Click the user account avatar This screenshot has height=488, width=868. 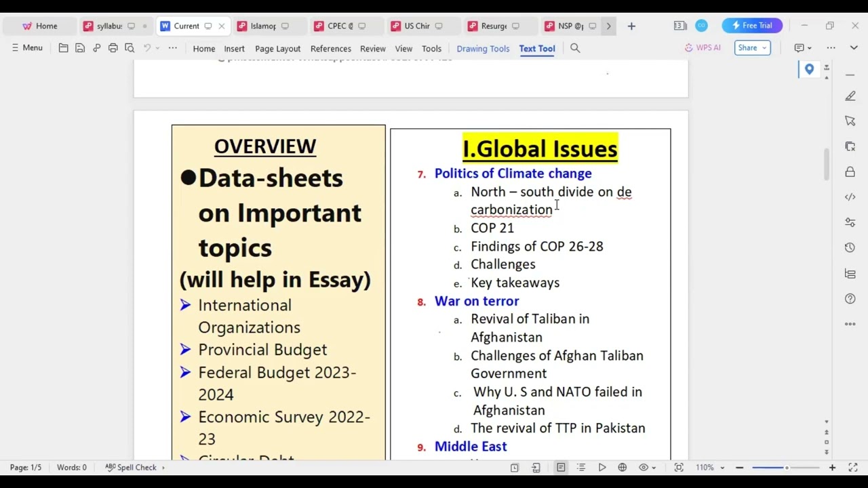701,26
